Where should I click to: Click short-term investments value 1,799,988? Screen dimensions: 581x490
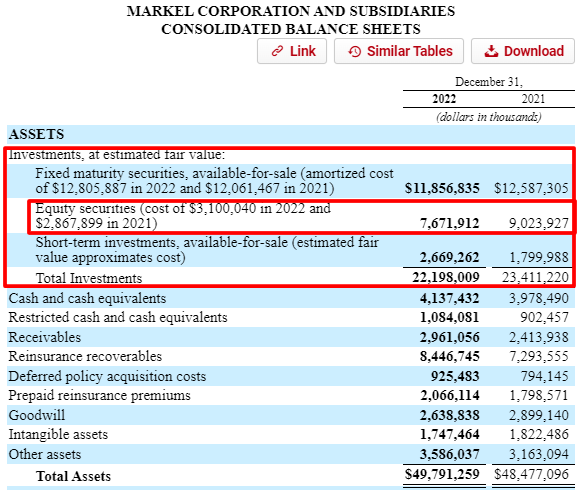point(539,257)
